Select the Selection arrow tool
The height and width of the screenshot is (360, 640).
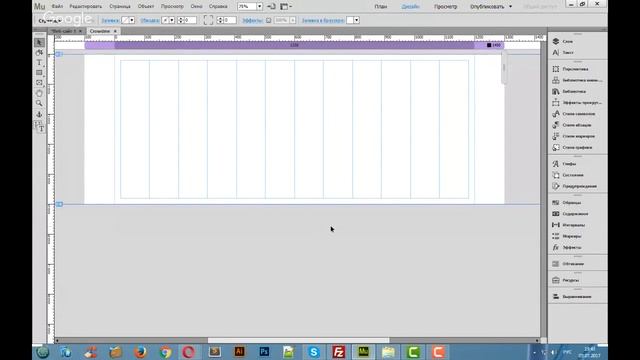[39, 42]
